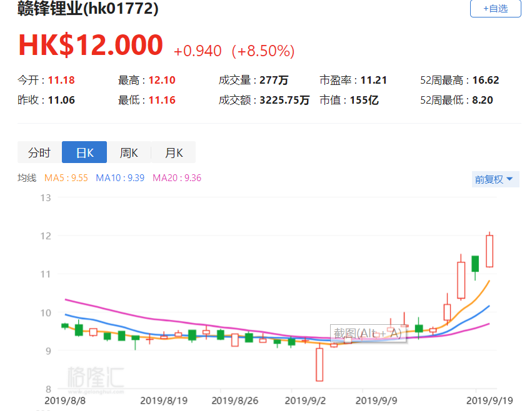The width and height of the screenshot is (532, 411).
Task: Click previous close value 11.06
Action: (x=61, y=100)
